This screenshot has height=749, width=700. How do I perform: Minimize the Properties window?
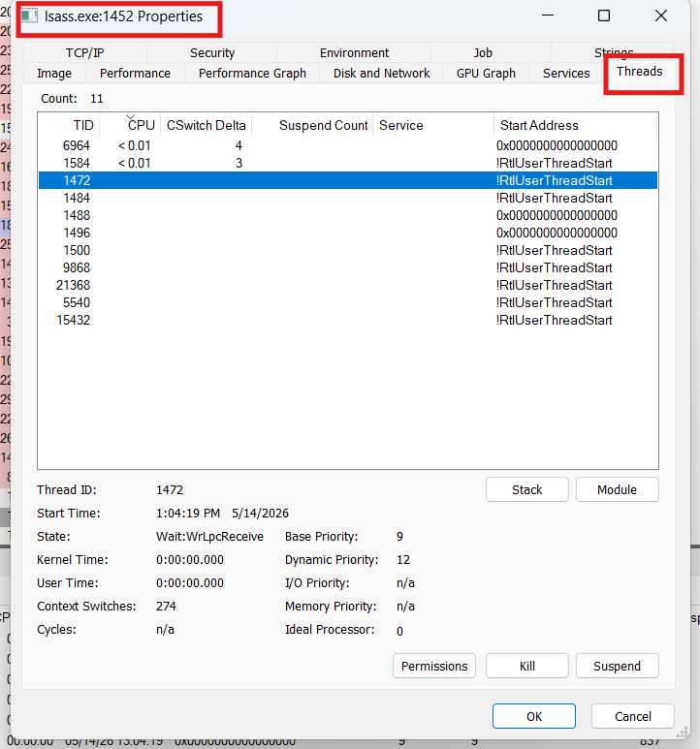[x=548, y=16]
